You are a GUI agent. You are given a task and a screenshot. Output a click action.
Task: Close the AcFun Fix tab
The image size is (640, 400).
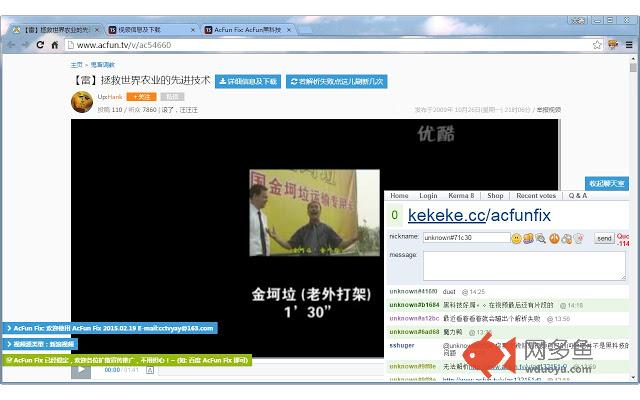(289, 30)
